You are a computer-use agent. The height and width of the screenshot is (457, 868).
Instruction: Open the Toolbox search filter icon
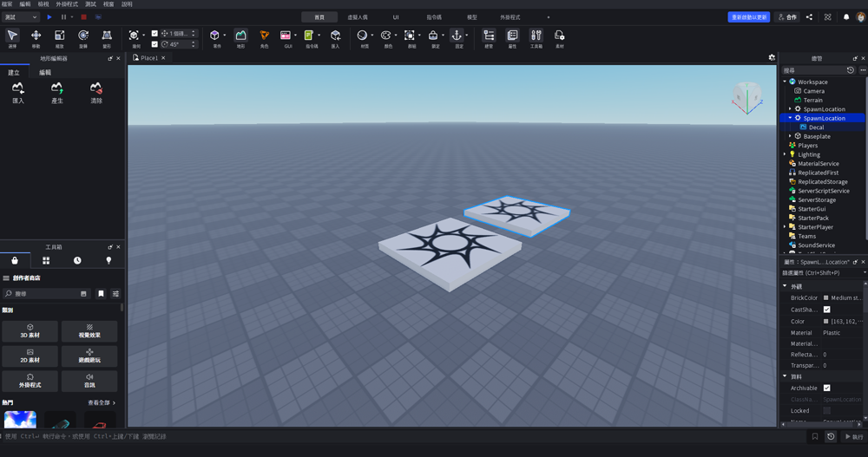[115, 294]
